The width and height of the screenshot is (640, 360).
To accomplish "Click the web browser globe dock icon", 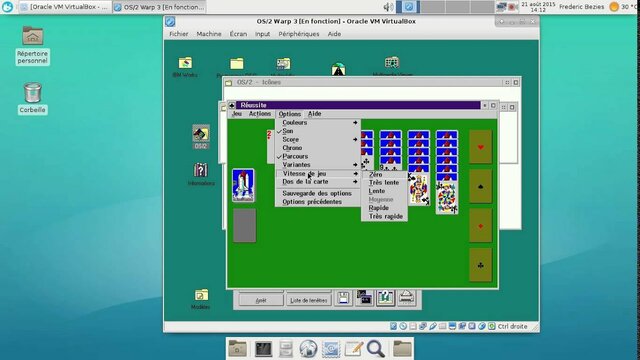I will pyautogui.click(x=308, y=349).
